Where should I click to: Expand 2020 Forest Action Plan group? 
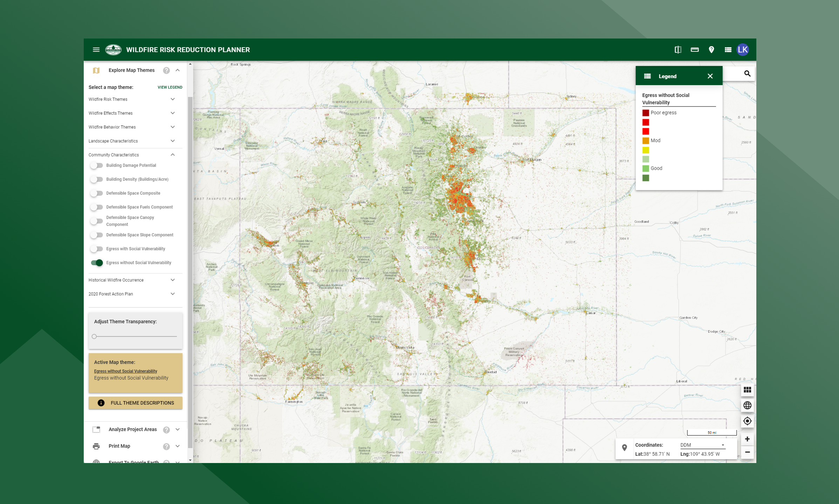coord(173,294)
